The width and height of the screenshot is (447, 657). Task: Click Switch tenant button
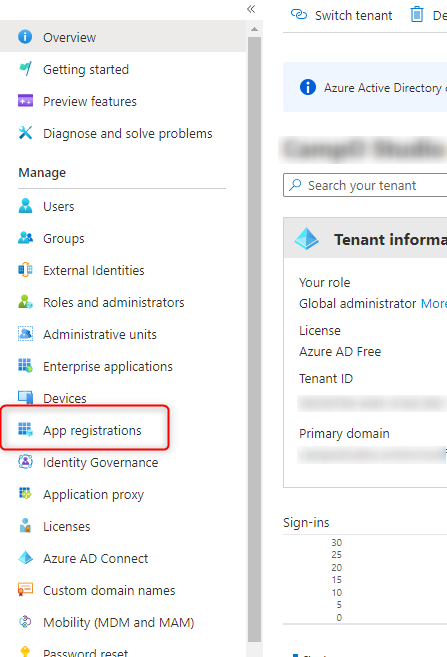(341, 16)
